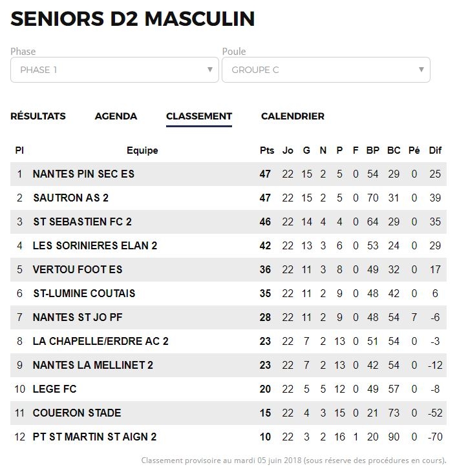Open the Phase dropdown showing PHASE 1
457x476 pixels.
(114, 70)
